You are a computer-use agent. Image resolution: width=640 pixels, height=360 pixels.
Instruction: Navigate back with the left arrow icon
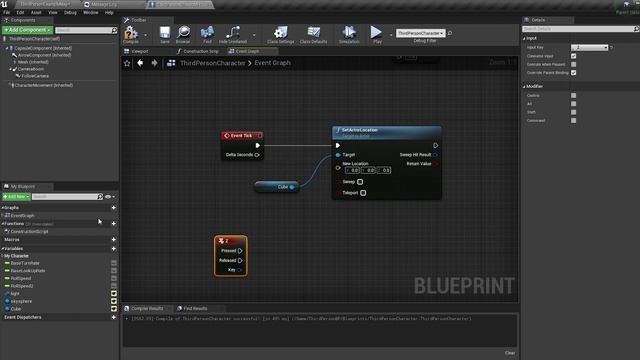pyautogui.click(x=140, y=63)
